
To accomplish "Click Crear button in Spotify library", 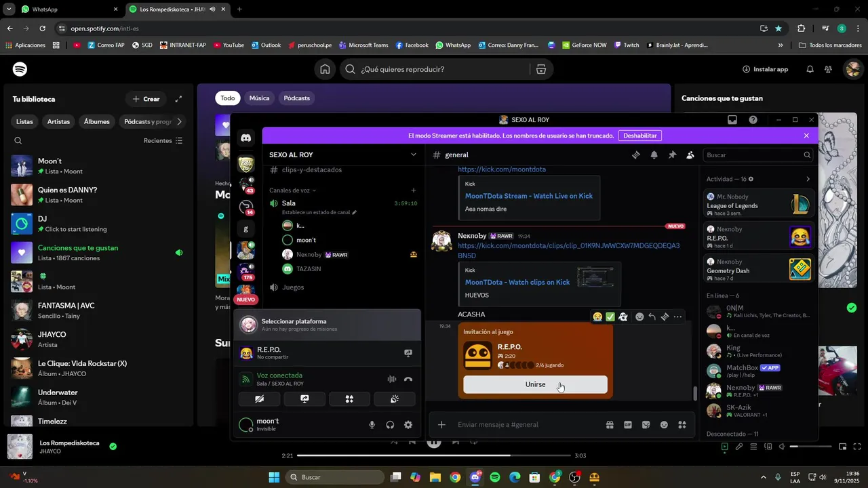I will click(146, 99).
